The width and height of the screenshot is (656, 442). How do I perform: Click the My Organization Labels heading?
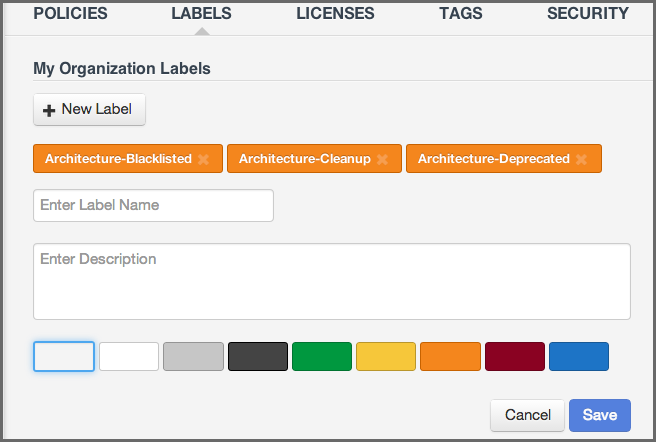coord(122,69)
